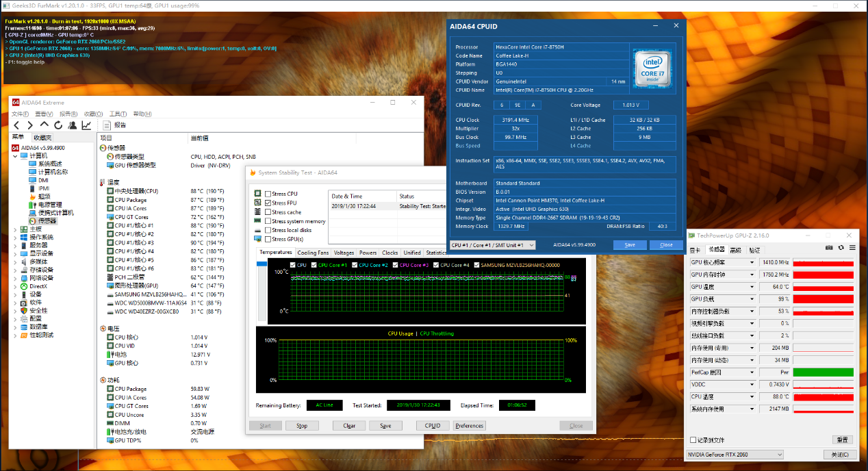
Task: Select 计算机名称 in the AIDA64 tree
Action: point(53,172)
